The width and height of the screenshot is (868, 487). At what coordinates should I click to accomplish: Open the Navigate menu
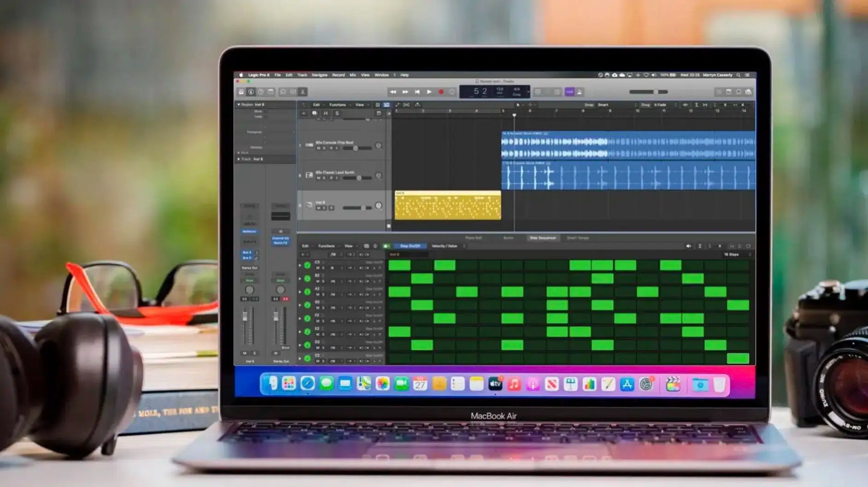coord(320,75)
